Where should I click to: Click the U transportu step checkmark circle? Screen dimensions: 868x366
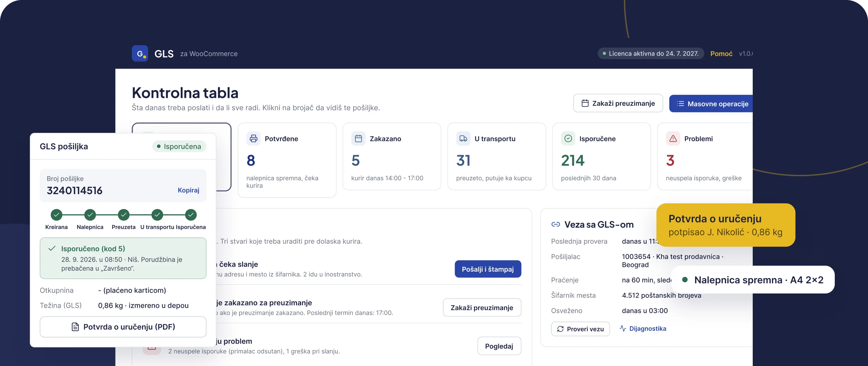pyautogui.click(x=157, y=215)
